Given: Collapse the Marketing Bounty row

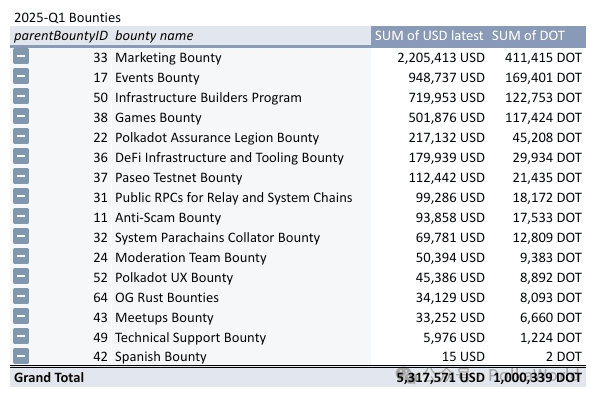Looking at the screenshot, I should click(x=21, y=57).
